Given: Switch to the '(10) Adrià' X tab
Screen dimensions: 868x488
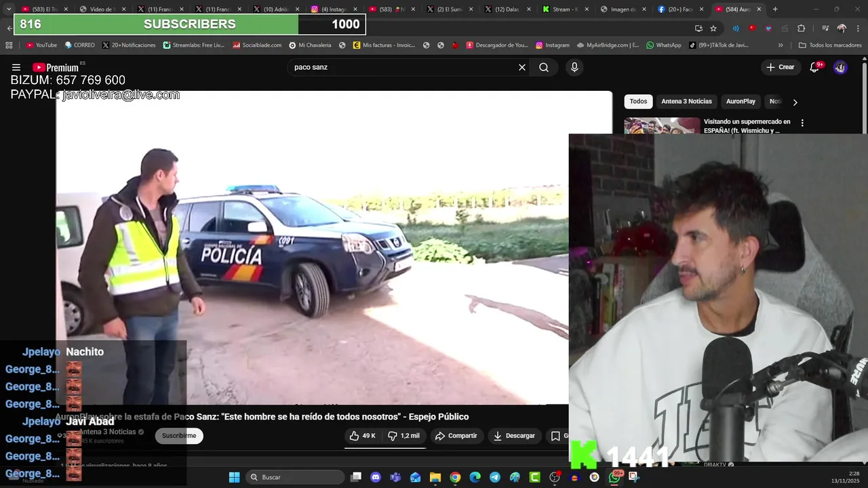Looking at the screenshot, I should (276, 9).
